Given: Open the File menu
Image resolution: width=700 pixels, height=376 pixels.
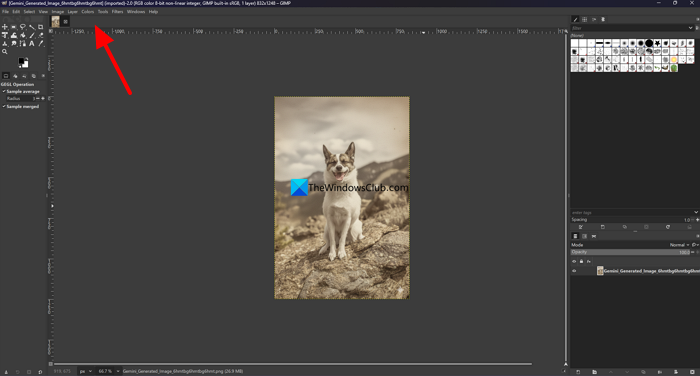Looking at the screenshot, I should pyautogui.click(x=5, y=12).
